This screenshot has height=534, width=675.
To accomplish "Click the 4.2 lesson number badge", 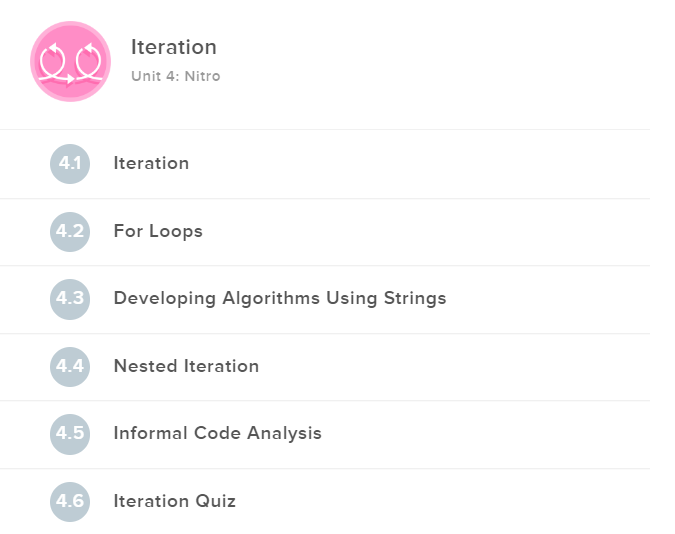I will tap(70, 232).
